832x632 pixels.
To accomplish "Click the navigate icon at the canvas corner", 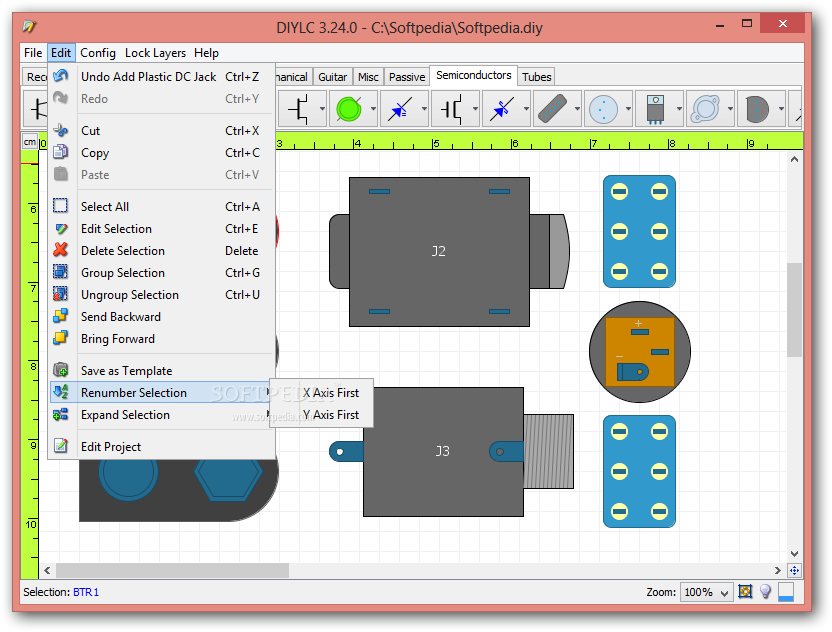I will (x=794, y=570).
